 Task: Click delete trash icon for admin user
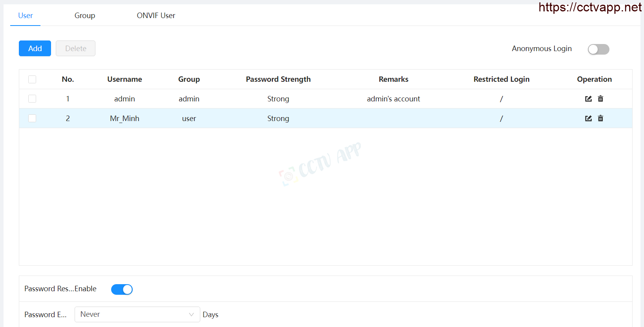(600, 99)
